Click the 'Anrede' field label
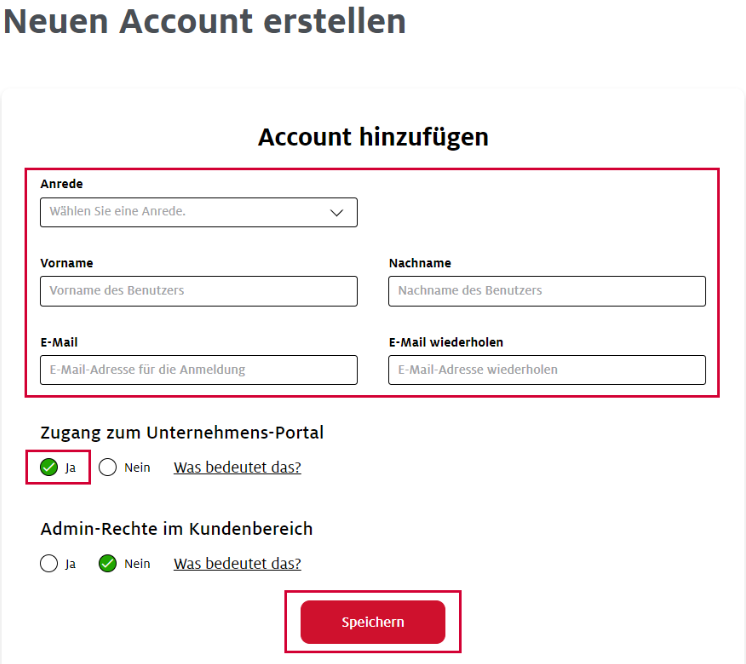 [x=62, y=184]
